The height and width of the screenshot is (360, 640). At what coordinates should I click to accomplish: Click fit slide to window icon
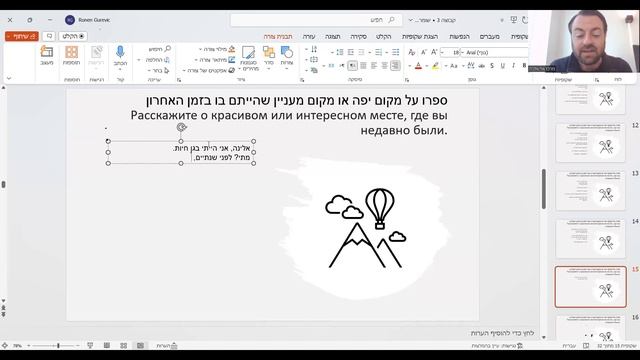[4, 346]
